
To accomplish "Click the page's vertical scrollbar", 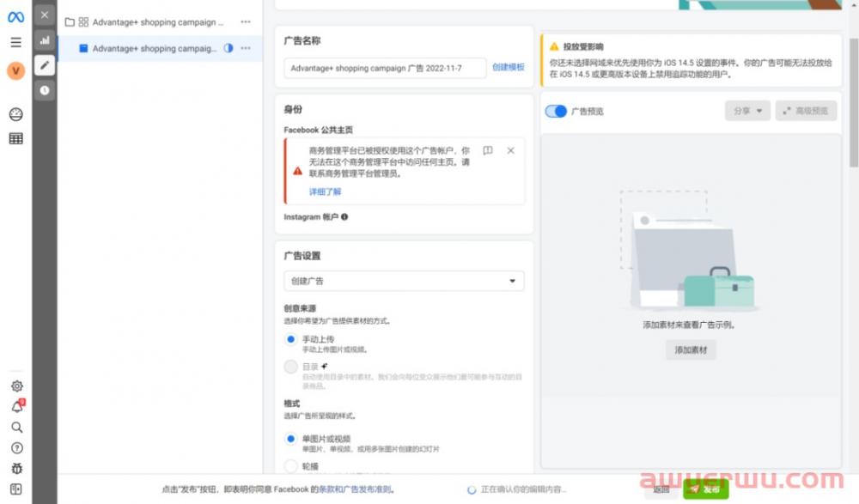I will tap(854, 102).
